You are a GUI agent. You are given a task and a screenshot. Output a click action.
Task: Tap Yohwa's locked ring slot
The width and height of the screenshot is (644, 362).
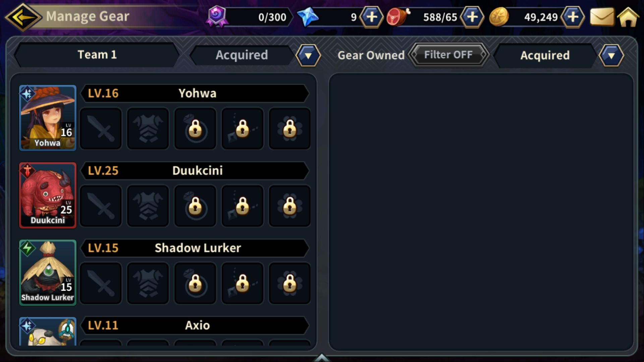pyautogui.click(x=195, y=129)
